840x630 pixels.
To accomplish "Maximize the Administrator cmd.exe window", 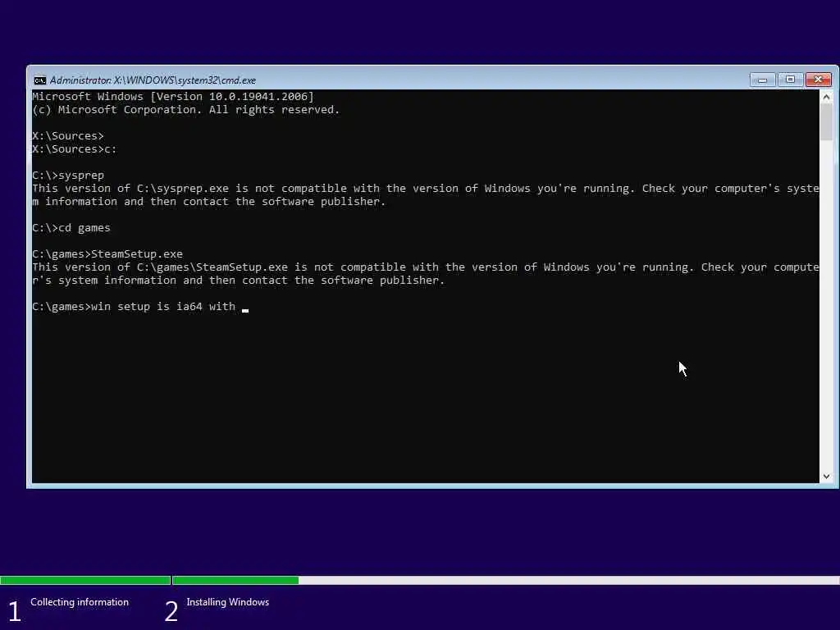I will coord(790,80).
